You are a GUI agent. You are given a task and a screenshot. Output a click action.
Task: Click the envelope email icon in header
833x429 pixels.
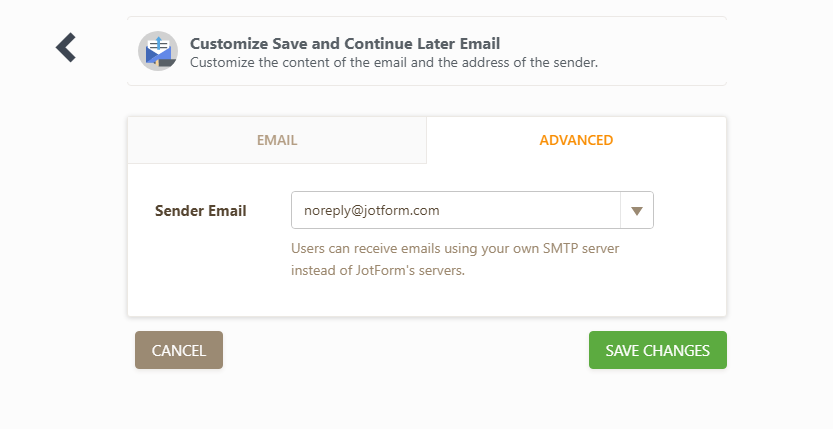pos(158,51)
